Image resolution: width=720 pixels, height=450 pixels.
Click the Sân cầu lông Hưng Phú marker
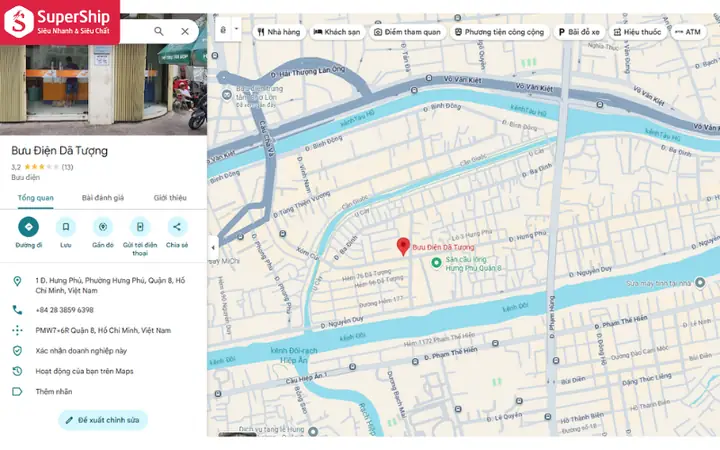click(436, 263)
